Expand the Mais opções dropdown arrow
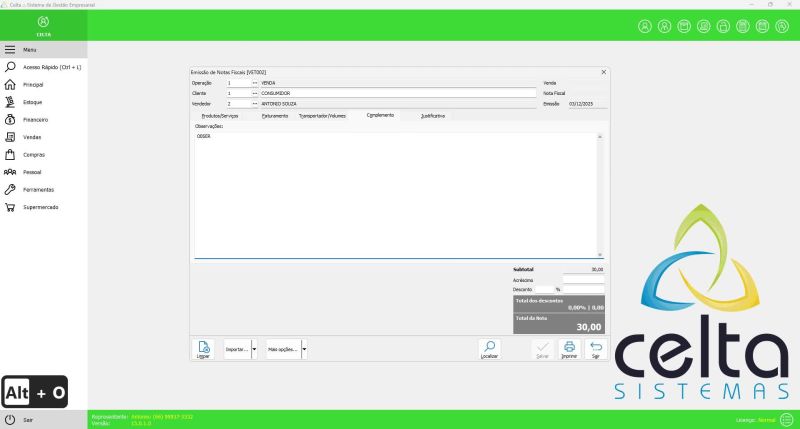The image size is (800, 429). pos(304,349)
